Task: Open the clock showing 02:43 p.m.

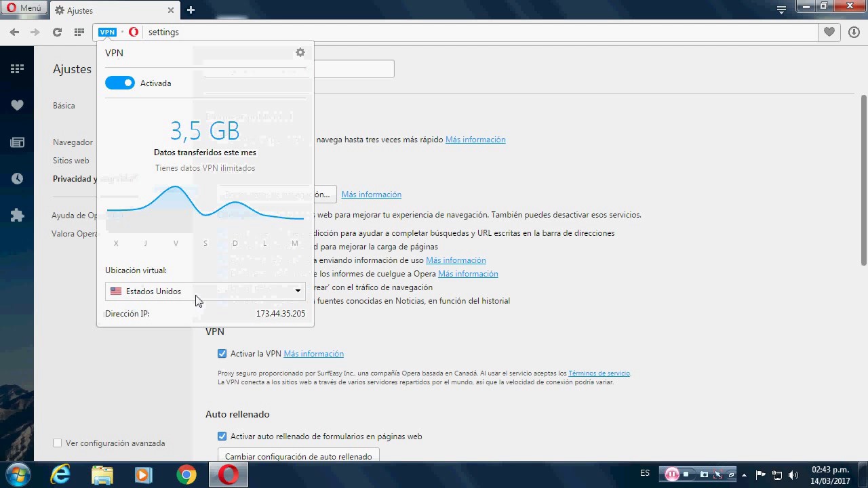Action: pyautogui.click(x=831, y=474)
